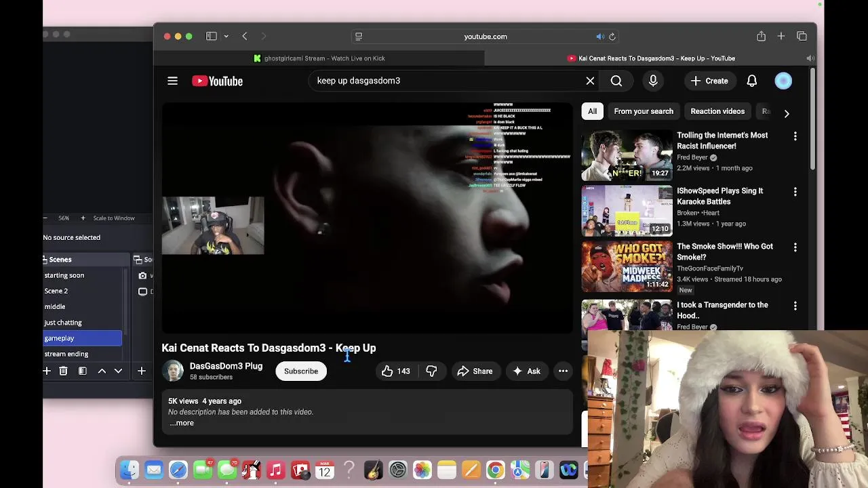Click the YouTube logo
The image size is (868, 488).
coord(217,81)
